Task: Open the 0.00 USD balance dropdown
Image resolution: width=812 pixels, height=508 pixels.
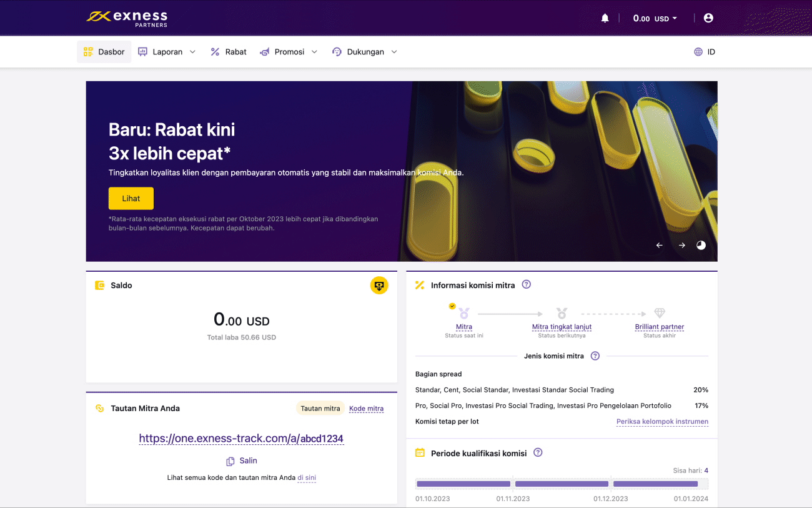Action: click(655, 19)
